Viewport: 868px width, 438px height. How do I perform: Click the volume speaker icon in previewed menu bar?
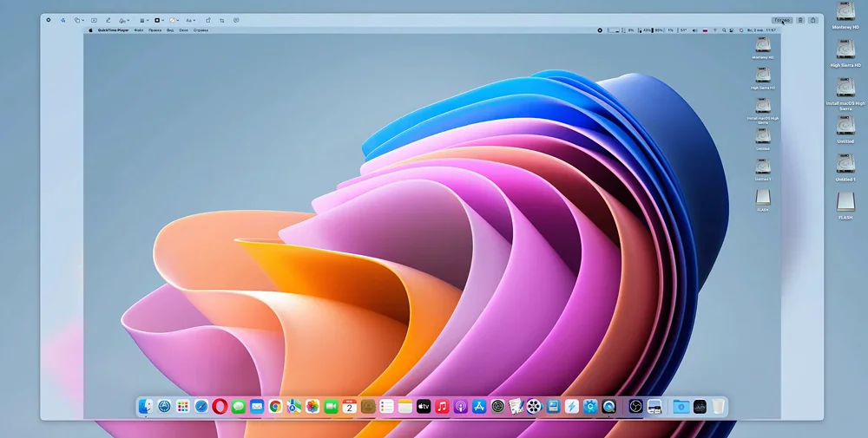[x=694, y=30]
